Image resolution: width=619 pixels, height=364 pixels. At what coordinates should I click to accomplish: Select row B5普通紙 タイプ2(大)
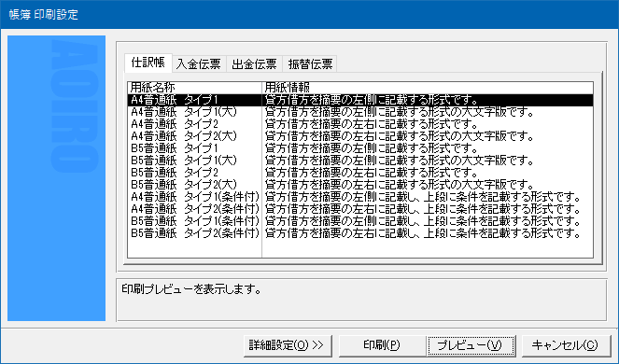(360, 185)
